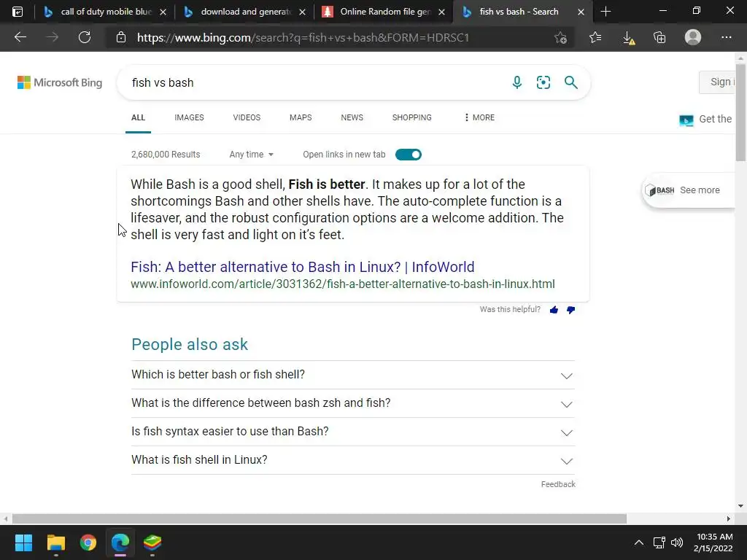Screen dimensions: 747x560
Task: Refresh the current page
Action: 85,37
